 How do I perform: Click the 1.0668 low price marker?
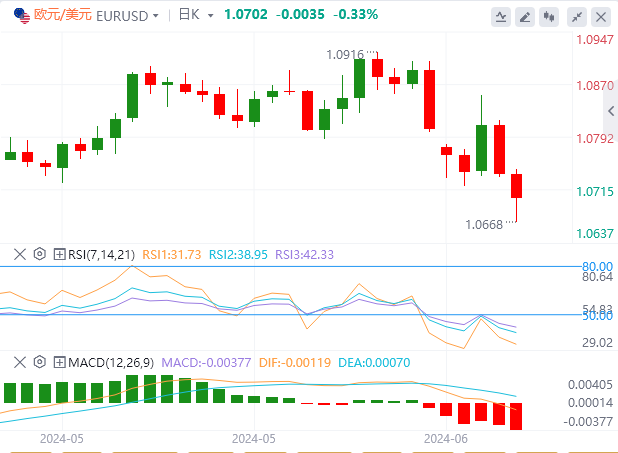[x=484, y=225]
